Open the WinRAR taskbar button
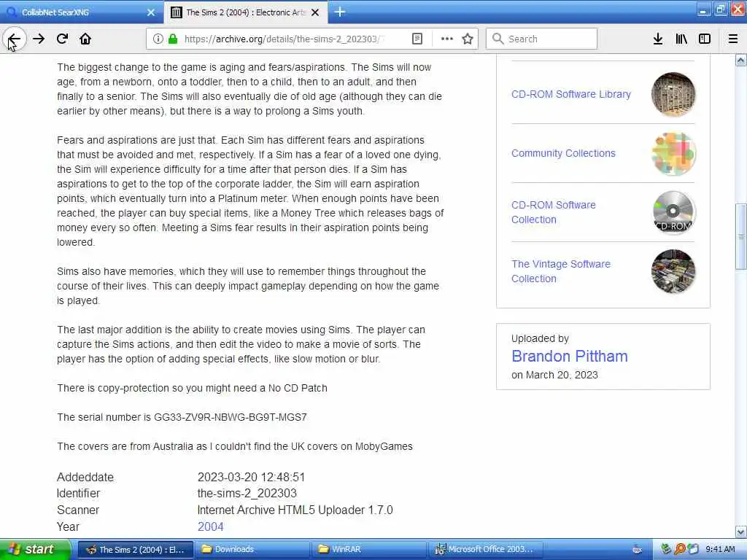Viewport: 747px width, 560px height. coord(368,550)
